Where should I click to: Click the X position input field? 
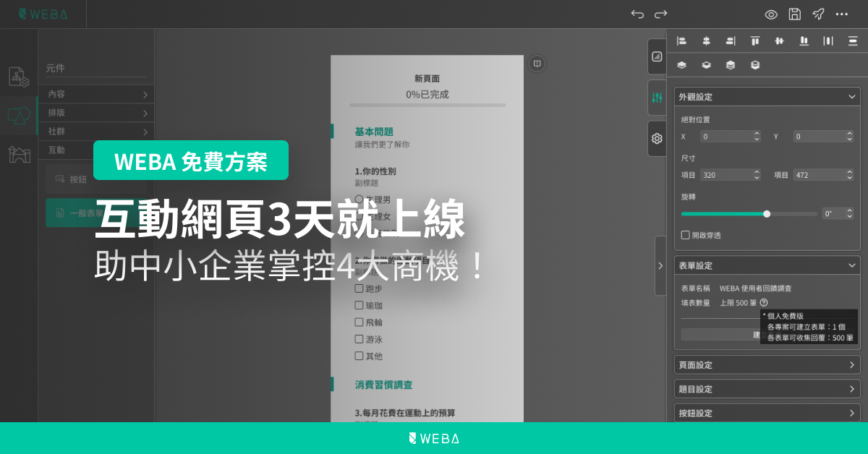727,136
